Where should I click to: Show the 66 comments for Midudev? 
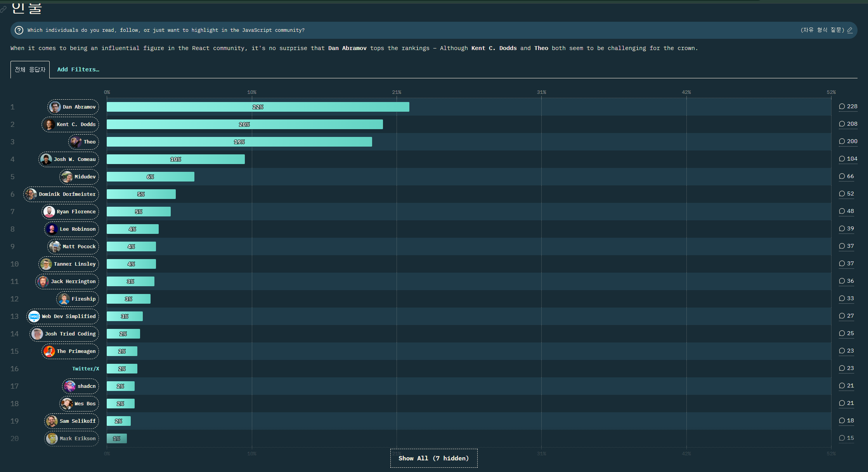[846, 176]
